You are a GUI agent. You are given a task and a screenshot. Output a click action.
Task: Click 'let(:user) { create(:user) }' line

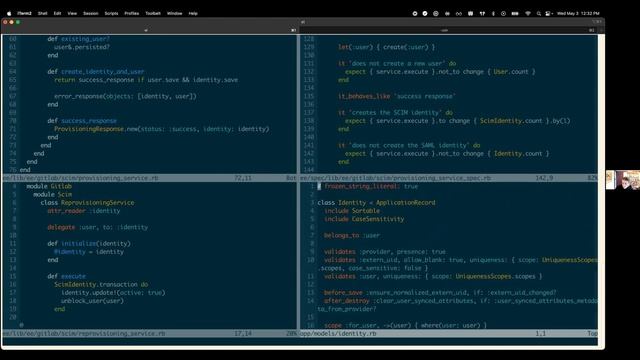[386, 47]
